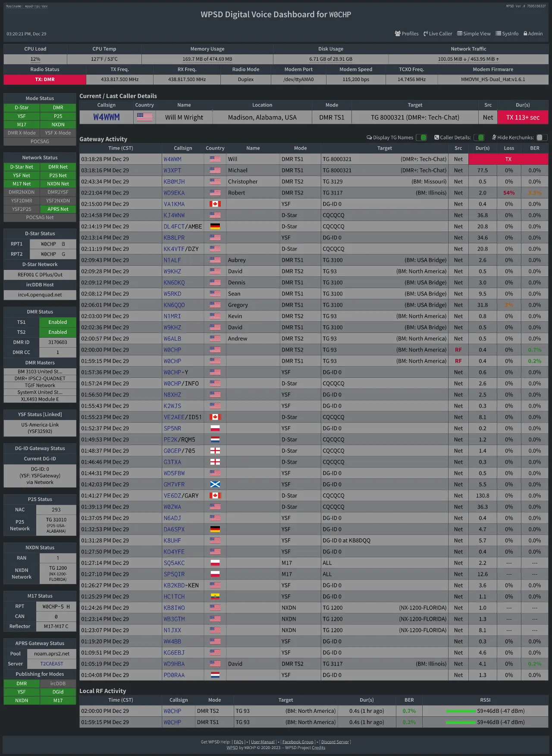552x756 pixels.
Task: Open the Facebook Group link
Action: 298,742
